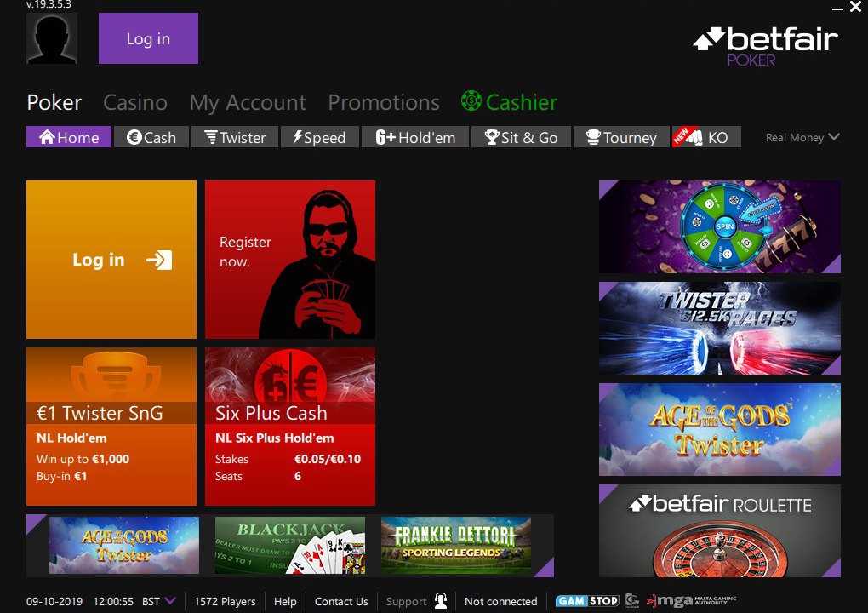Viewport: 868px width, 613px height.
Task: Expand the Real Money dropdown
Action: (x=802, y=137)
